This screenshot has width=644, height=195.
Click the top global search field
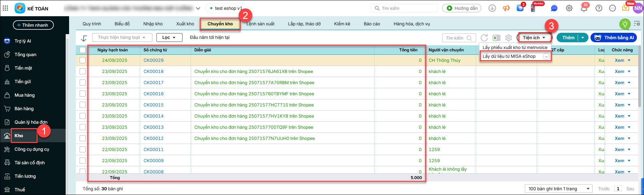[405, 8]
